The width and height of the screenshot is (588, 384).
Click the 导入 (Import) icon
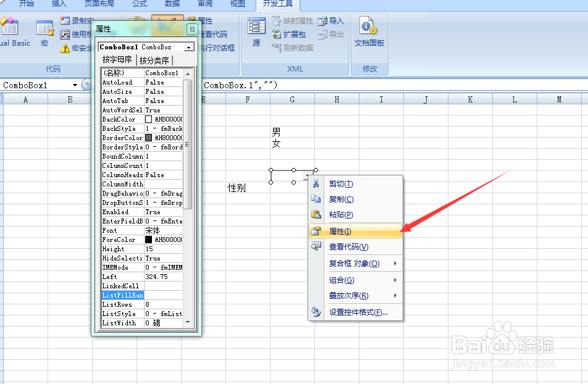tap(322, 21)
